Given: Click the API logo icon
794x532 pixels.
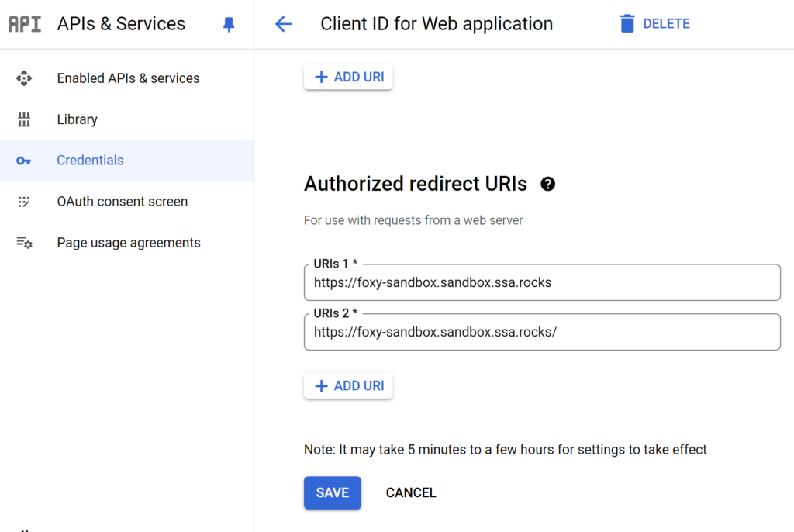Looking at the screenshot, I should pyautogui.click(x=25, y=24).
